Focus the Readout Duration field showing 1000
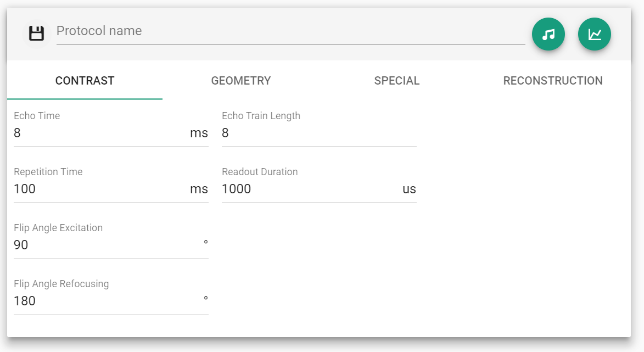The height and width of the screenshot is (352, 644). (x=307, y=189)
